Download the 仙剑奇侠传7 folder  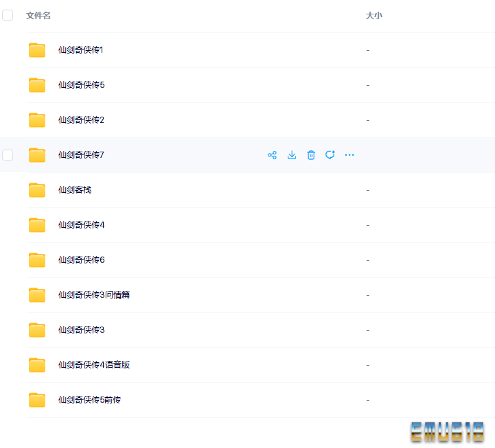[292, 155]
